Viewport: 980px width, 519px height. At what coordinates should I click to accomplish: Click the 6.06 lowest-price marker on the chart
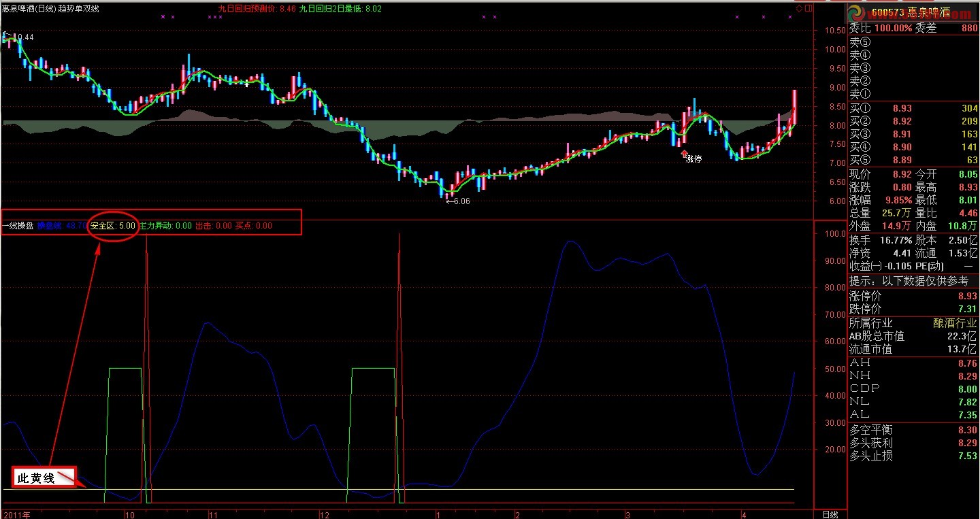point(458,201)
